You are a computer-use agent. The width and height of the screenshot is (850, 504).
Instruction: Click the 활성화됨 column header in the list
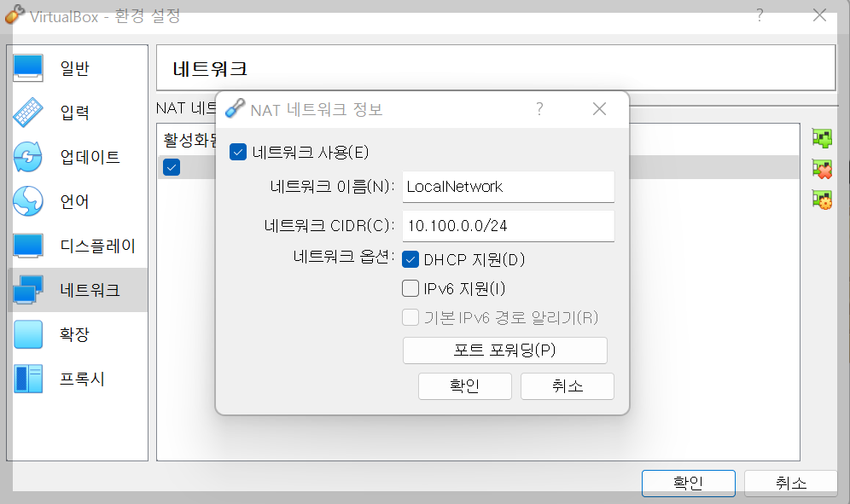pyautogui.click(x=189, y=141)
